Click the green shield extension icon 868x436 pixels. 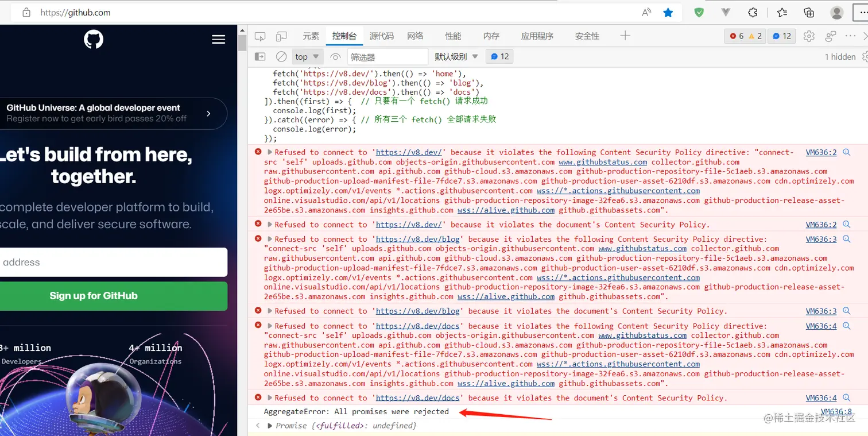699,12
